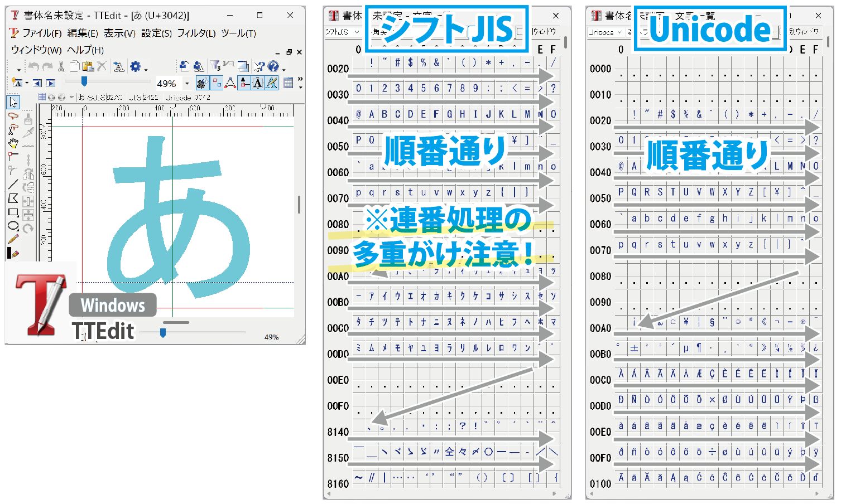This screenshot has height=504, width=841.
Task: Toggle the curve outline A display button
Action: point(230,83)
